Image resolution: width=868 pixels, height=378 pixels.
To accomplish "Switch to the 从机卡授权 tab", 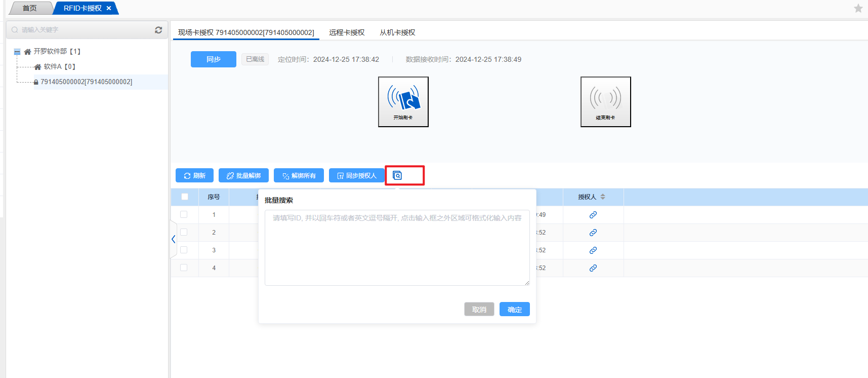I will pos(397,32).
